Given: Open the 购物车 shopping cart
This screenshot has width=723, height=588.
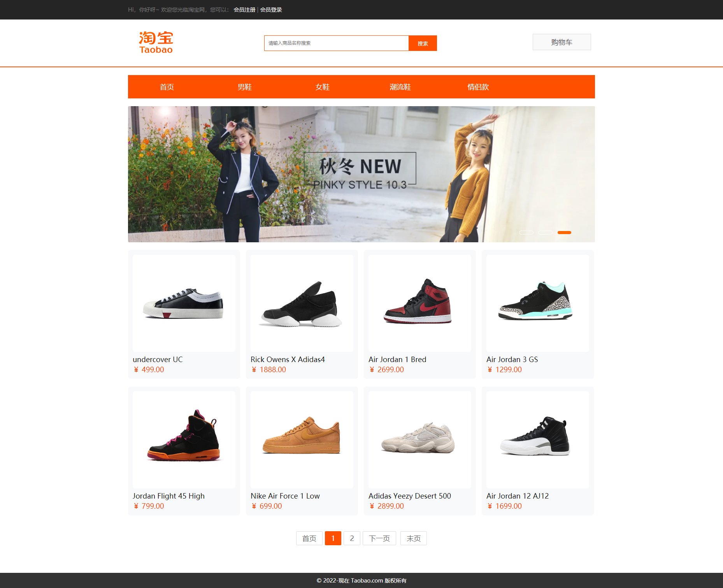Looking at the screenshot, I should [562, 42].
